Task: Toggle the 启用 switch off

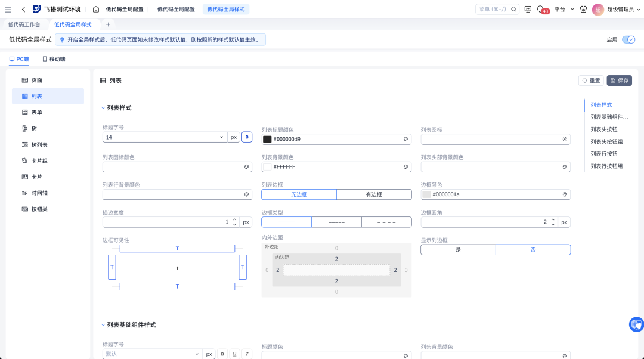Action: click(x=628, y=39)
